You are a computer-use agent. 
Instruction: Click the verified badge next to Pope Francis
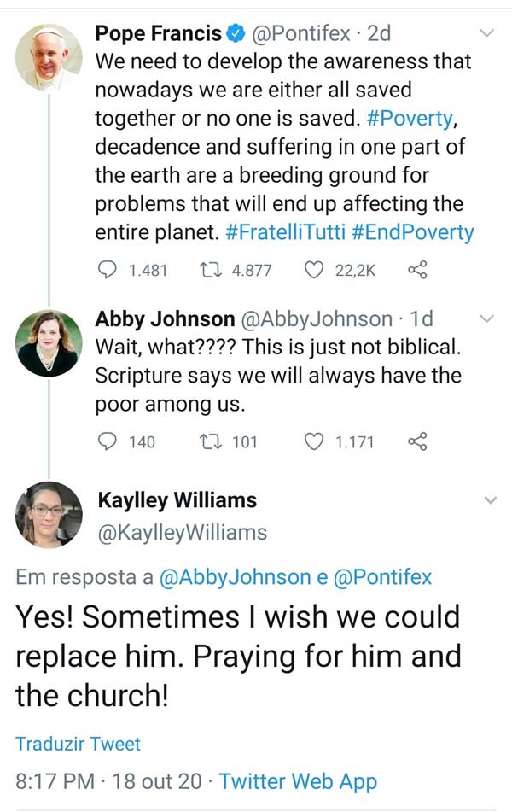click(x=236, y=34)
